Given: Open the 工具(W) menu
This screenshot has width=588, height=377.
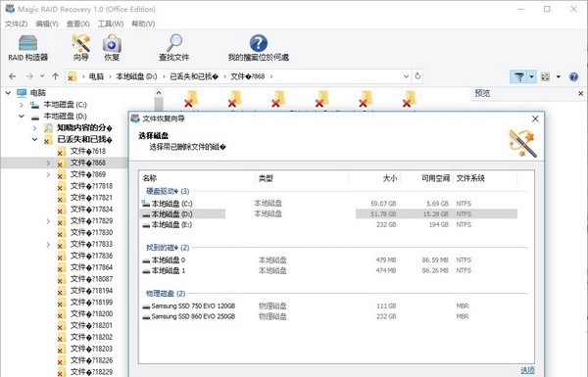Looking at the screenshot, I should (x=111, y=24).
